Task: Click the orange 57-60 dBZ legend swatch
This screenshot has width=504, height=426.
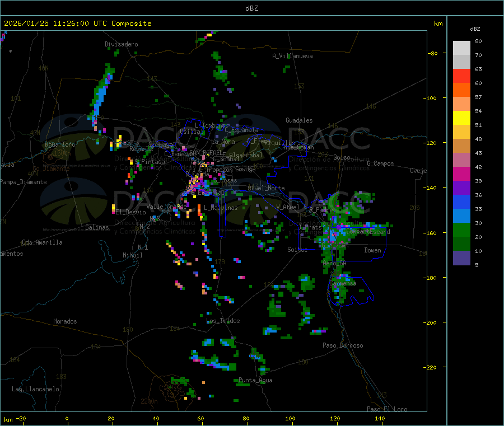Action: click(461, 90)
